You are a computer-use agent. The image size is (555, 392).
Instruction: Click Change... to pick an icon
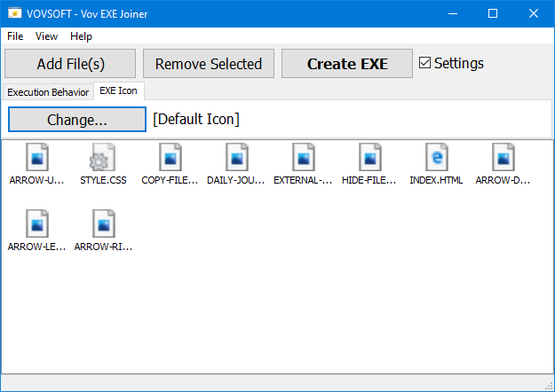(77, 120)
